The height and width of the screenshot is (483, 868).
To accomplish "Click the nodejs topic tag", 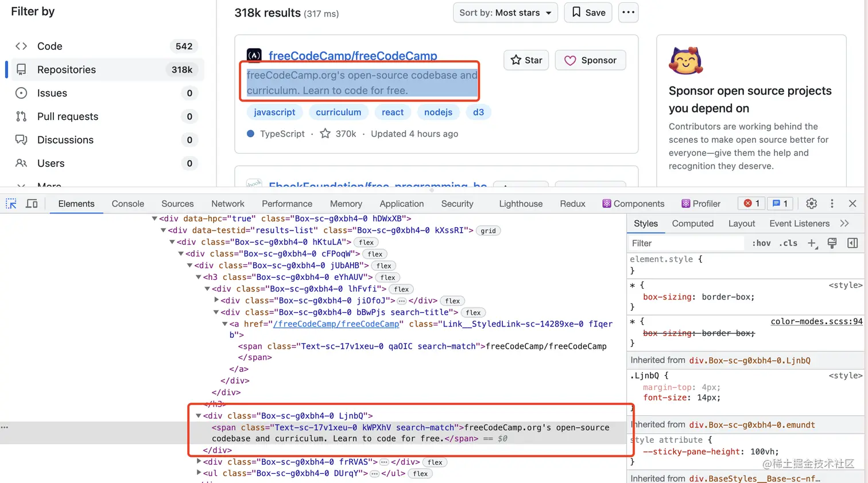I will tap(438, 112).
